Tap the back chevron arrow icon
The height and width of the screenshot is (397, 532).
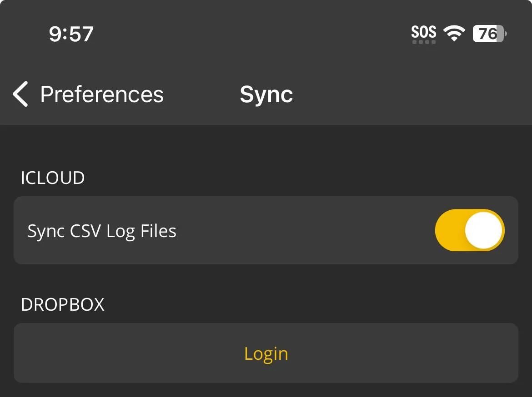tap(20, 94)
